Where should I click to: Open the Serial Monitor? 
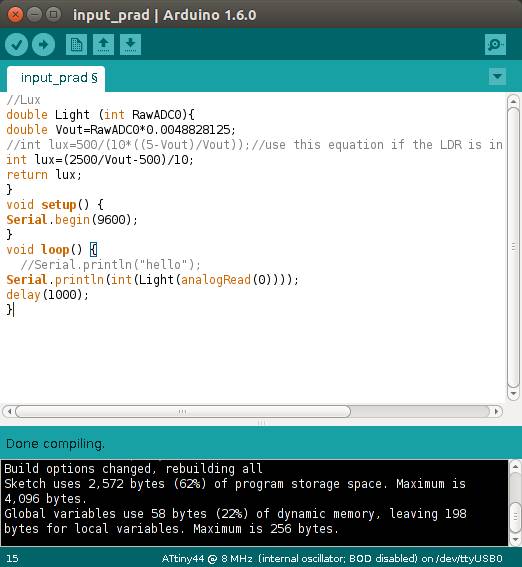click(495, 44)
